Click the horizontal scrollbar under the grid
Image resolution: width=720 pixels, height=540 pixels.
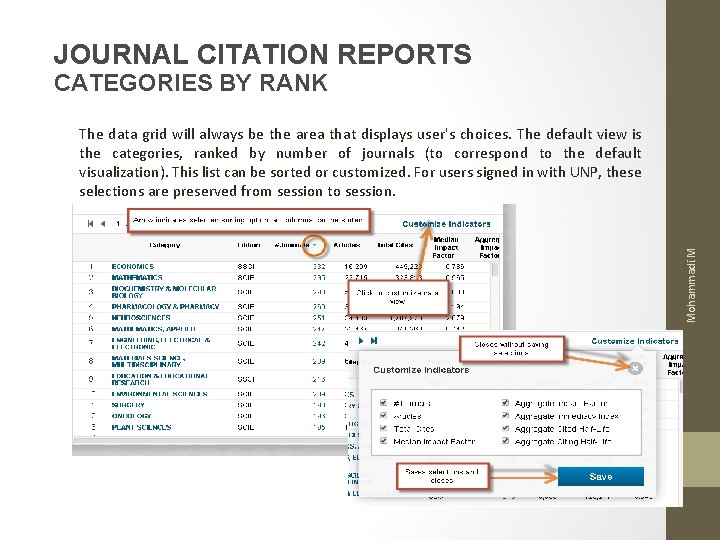tap(211, 440)
